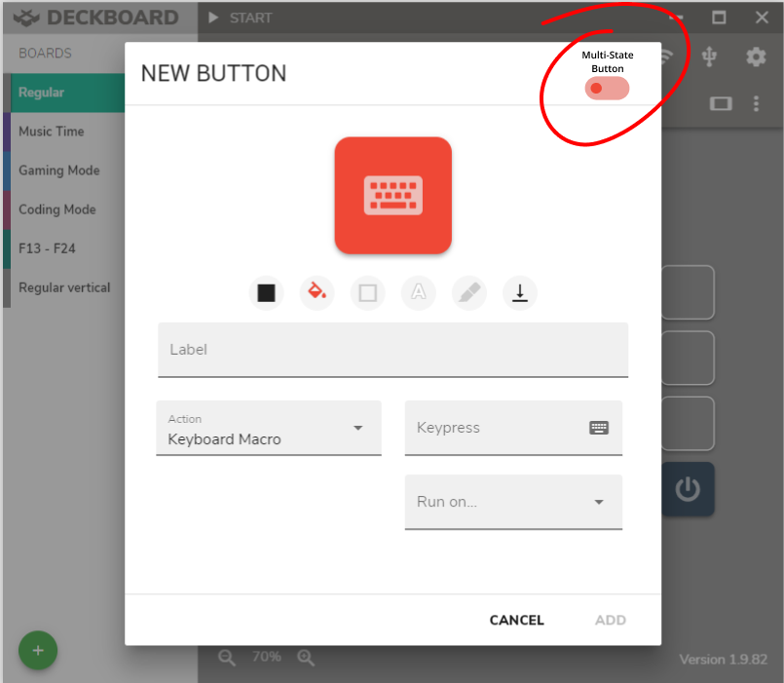Select the letter A text style icon
This screenshot has height=683, width=784.
418,293
